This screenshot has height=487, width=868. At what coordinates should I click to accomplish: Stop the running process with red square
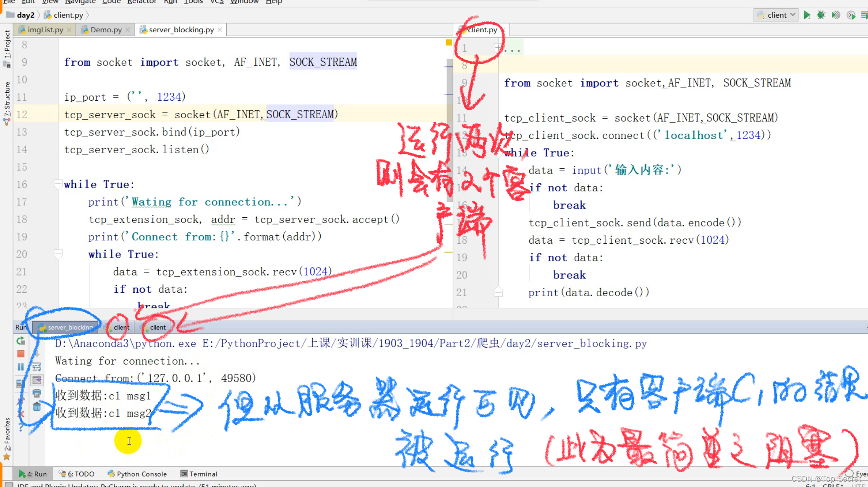click(21, 354)
